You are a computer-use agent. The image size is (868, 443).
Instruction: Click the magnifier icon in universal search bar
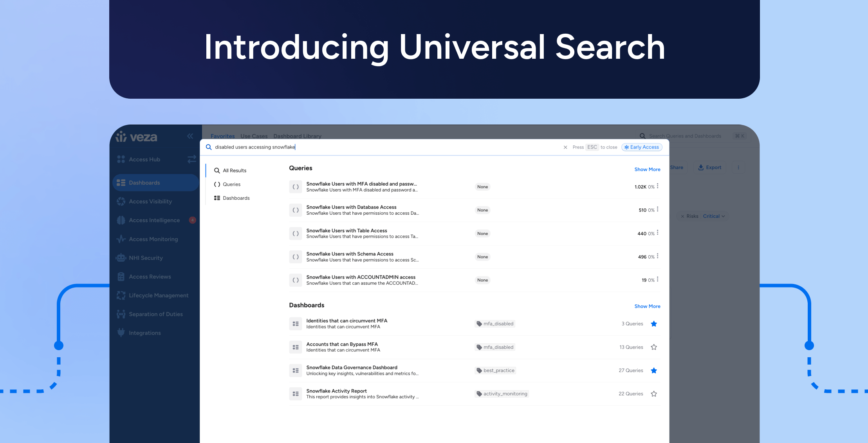pyautogui.click(x=209, y=147)
